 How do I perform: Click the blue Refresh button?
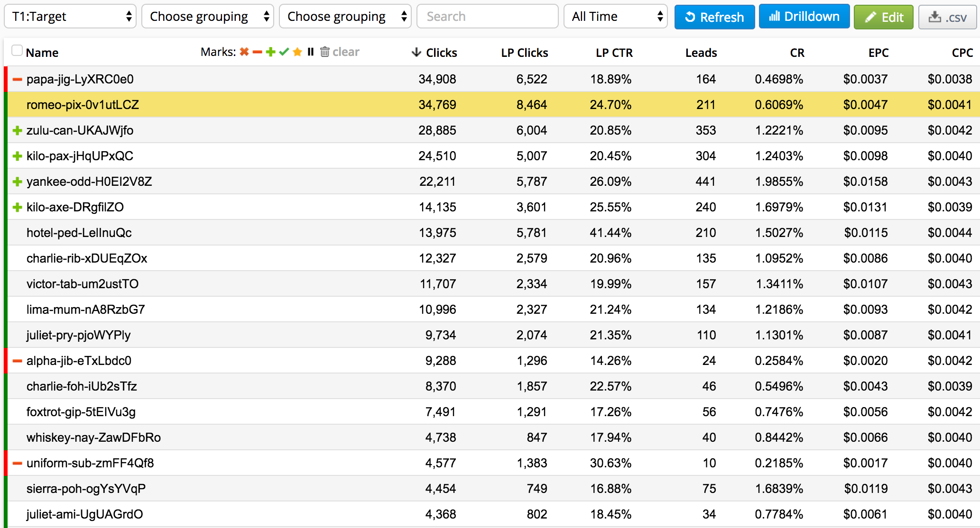[x=714, y=17]
